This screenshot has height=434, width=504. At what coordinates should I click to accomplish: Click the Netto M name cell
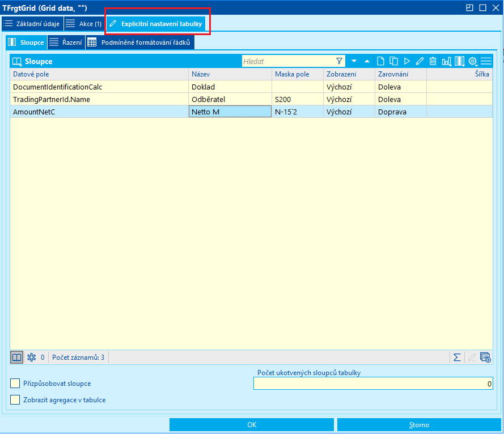pyautogui.click(x=230, y=112)
